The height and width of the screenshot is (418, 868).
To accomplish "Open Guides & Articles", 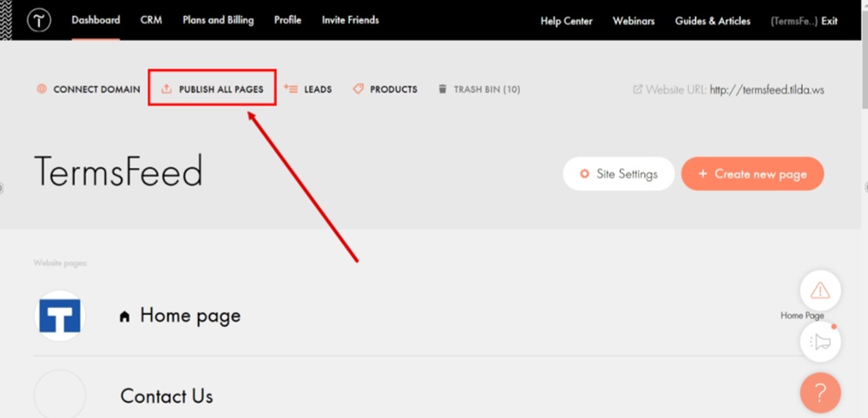I will coord(713,21).
